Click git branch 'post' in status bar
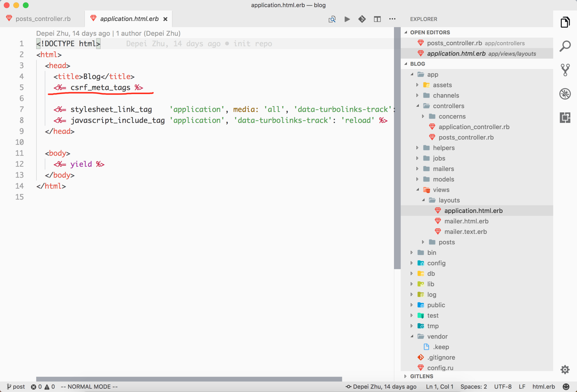Screen dimensions: 577x392 tap(16, 387)
